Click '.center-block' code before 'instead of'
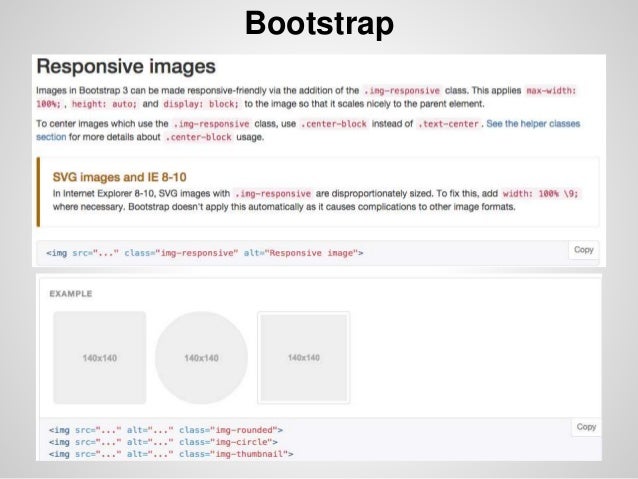The height and width of the screenshot is (479, 638). [334, 124]
